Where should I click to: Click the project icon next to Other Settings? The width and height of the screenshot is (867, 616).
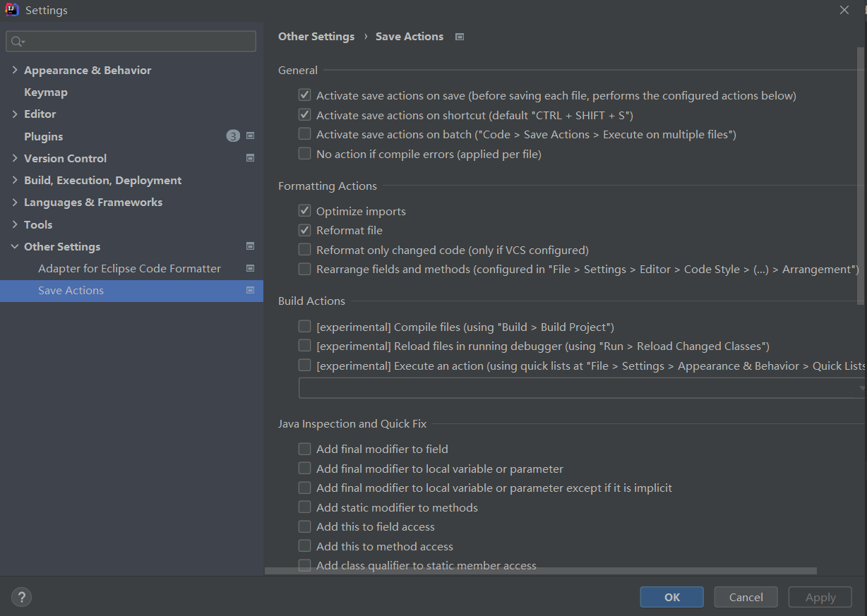pyautogui.click(x=250, y=246)
